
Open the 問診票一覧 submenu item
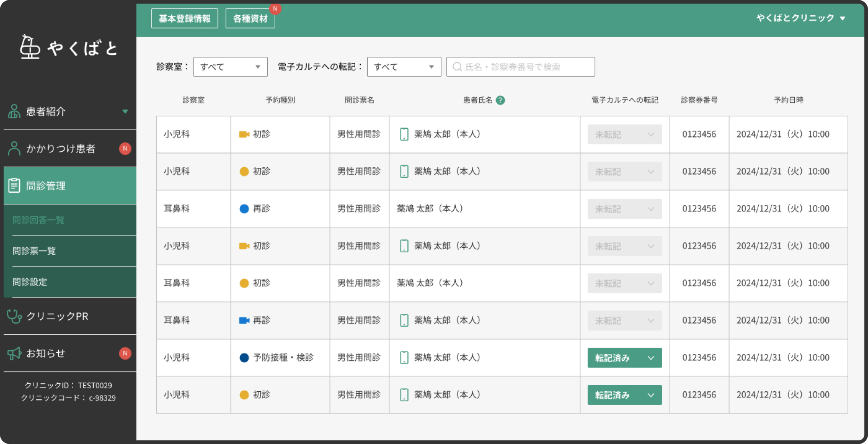click(x=34, y=251)
